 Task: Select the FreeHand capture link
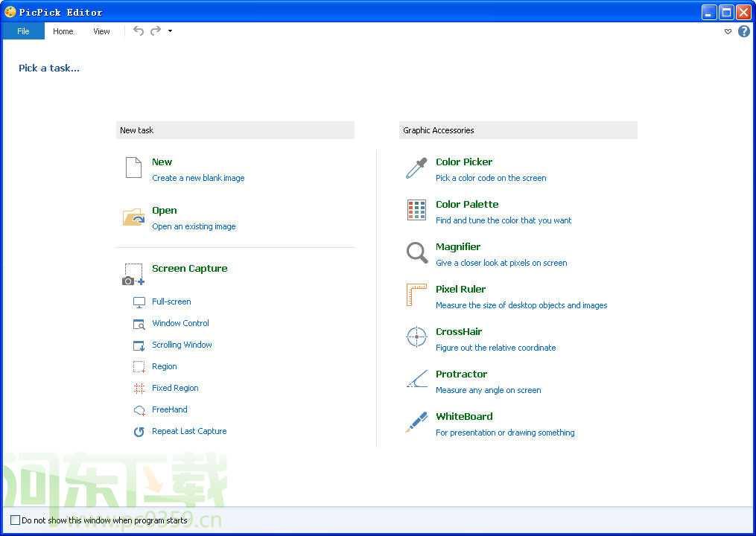pyautogui.click(x=170, y=409)
